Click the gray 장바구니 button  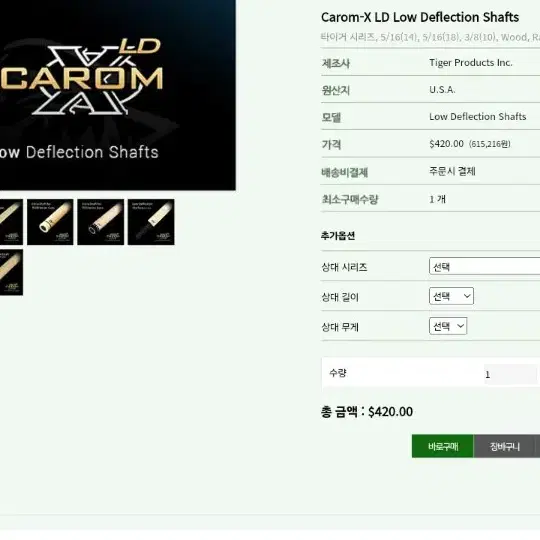[x=505, y=446]
